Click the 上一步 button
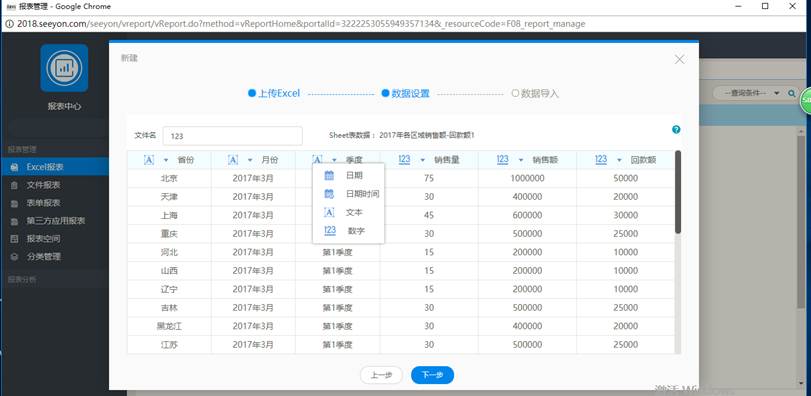This screenshot has width=811, height=396. [381, 375]
